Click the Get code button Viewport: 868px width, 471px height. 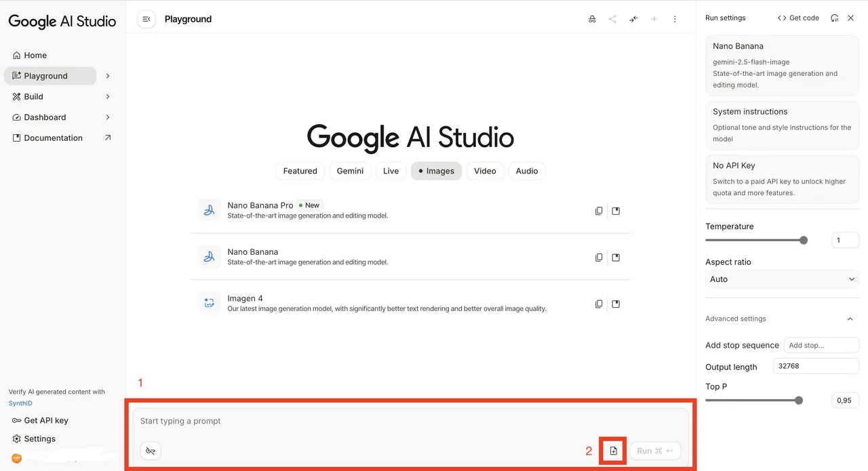coord(798,18)
